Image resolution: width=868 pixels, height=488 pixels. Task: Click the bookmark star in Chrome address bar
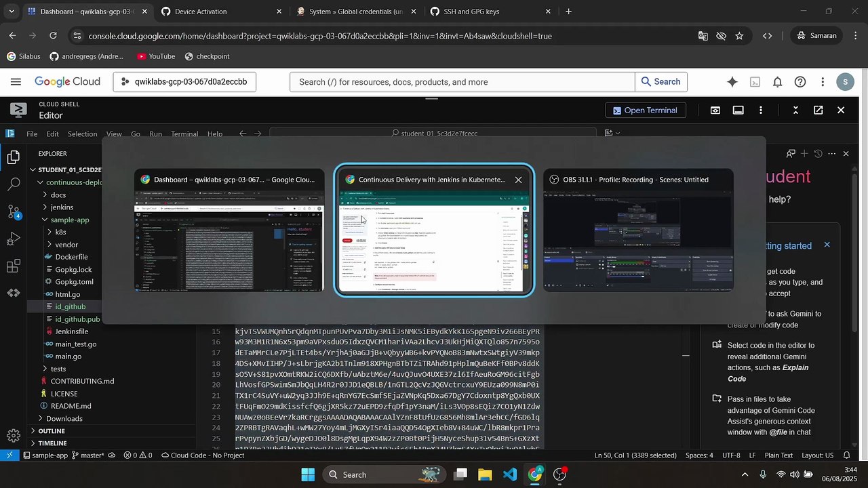739,36
